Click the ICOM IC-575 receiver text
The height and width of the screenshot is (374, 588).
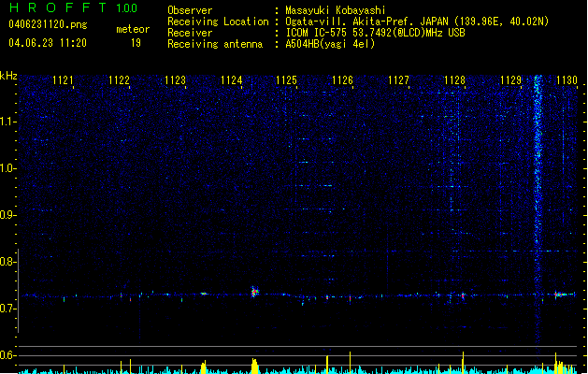375,33
